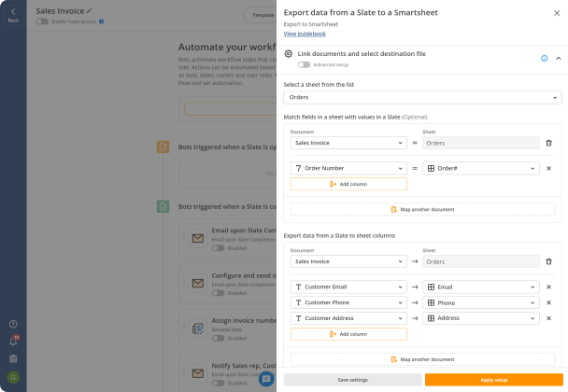This screenshot has width=568, height=392.
Task: Click the clipboard icon in the left sidebar
Action: [13, 358]
